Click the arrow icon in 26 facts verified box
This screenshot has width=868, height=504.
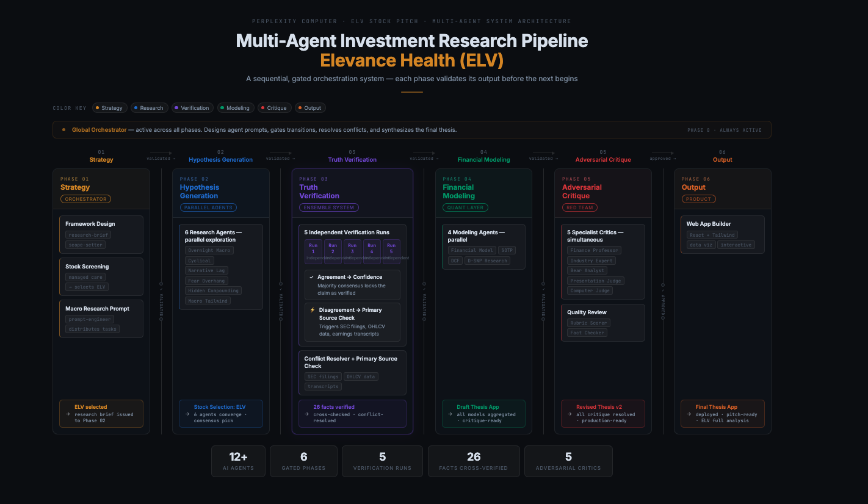coord(308,414)
